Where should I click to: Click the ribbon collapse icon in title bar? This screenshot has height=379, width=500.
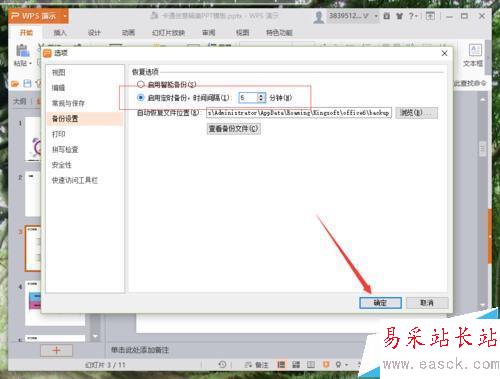click(x=430, y=16)
